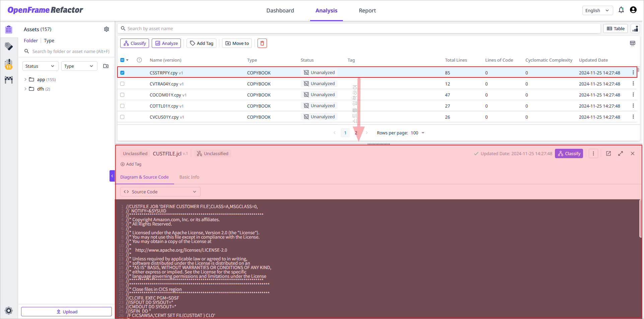Open Rows per page dropdown

click(418, 133)
